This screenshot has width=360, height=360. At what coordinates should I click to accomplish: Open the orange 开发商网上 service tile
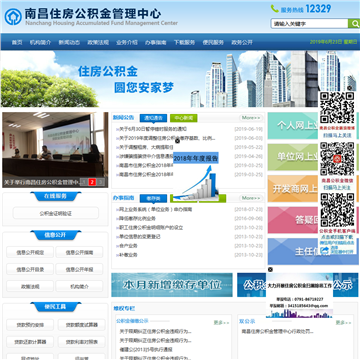[x=293, y=189]
